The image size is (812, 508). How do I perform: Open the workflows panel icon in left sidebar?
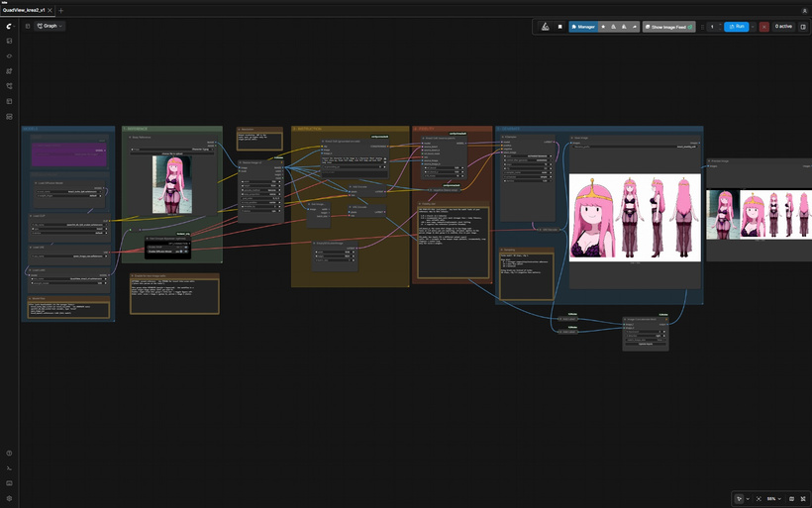coord(9,86)
